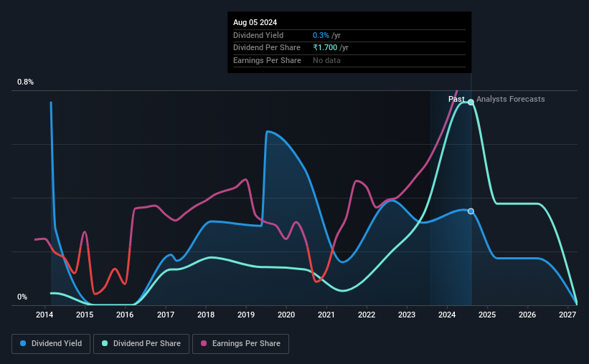Toggle the Dividend Per Share legend button

coord(141,344)
